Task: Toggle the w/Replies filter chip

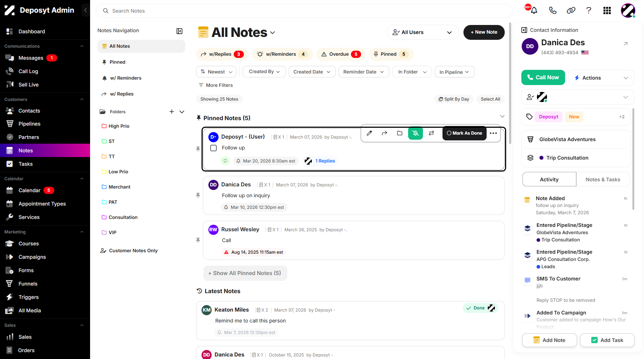Action: (222, 54)
